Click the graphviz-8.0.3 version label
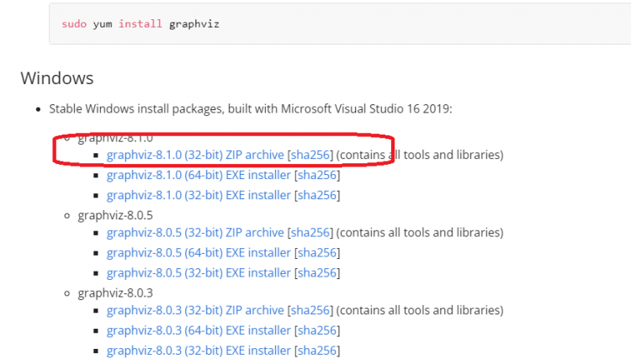The width and height of the screenshot is (631, 364). click(115, 293)
